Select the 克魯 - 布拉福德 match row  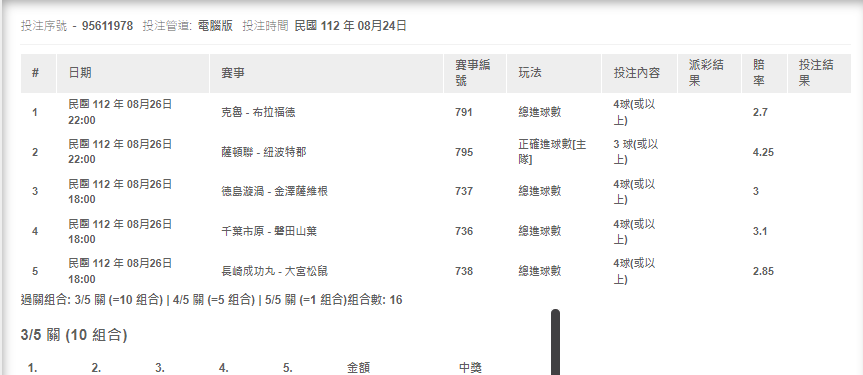(x=436, y=112)
